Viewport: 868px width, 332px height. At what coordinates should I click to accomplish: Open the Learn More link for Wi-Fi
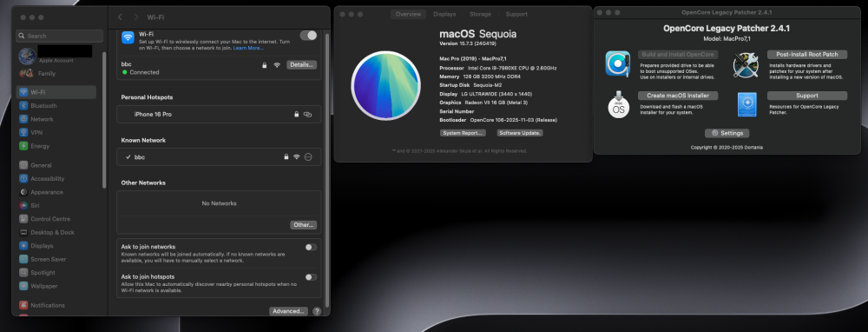pyautogui.click(x=248, y=48)
